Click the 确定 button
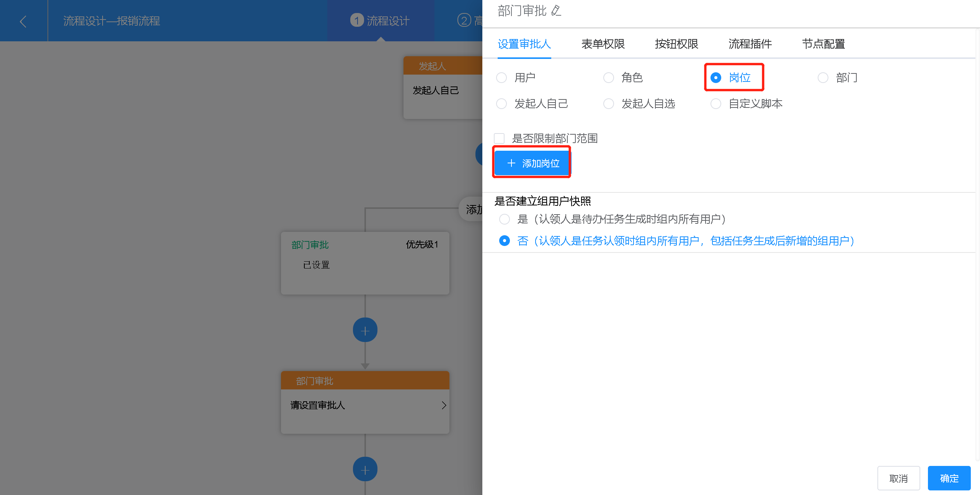 pos(949,478)
